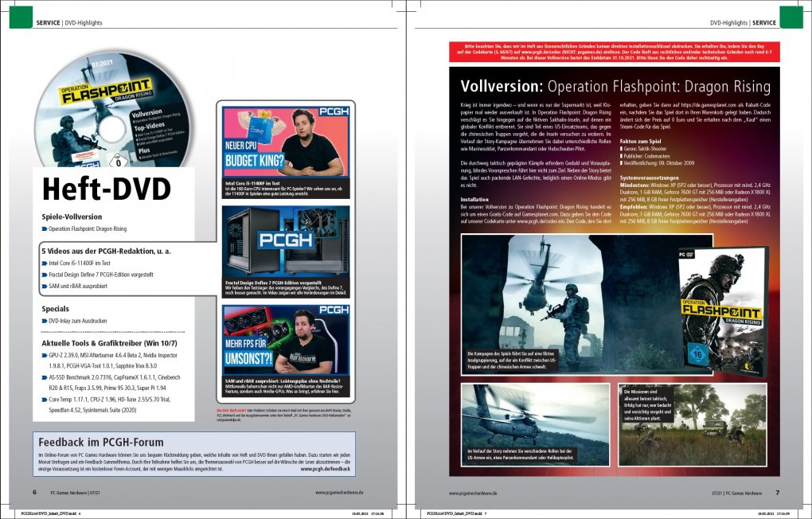Select the DVD disc image
The image size is (812, 519).
tap(111, 110)
